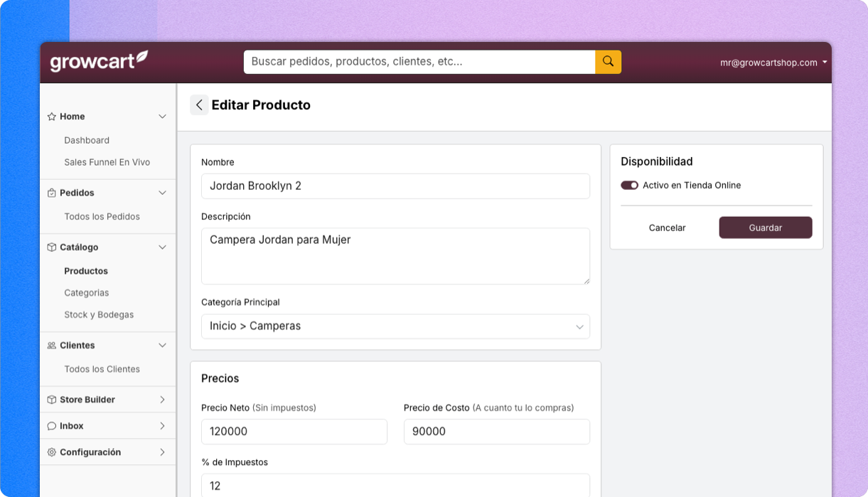Open the mr@growcartshop.com account menu
This screenshot has width=868, height=497.
click(x=773, y=63)
